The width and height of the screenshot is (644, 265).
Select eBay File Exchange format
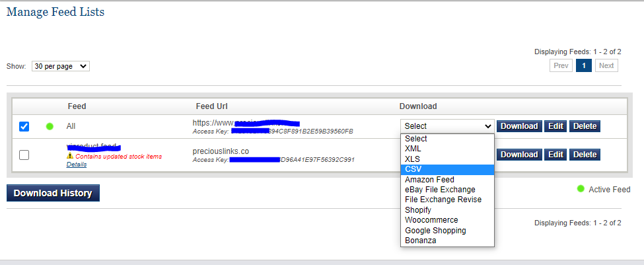440,190
